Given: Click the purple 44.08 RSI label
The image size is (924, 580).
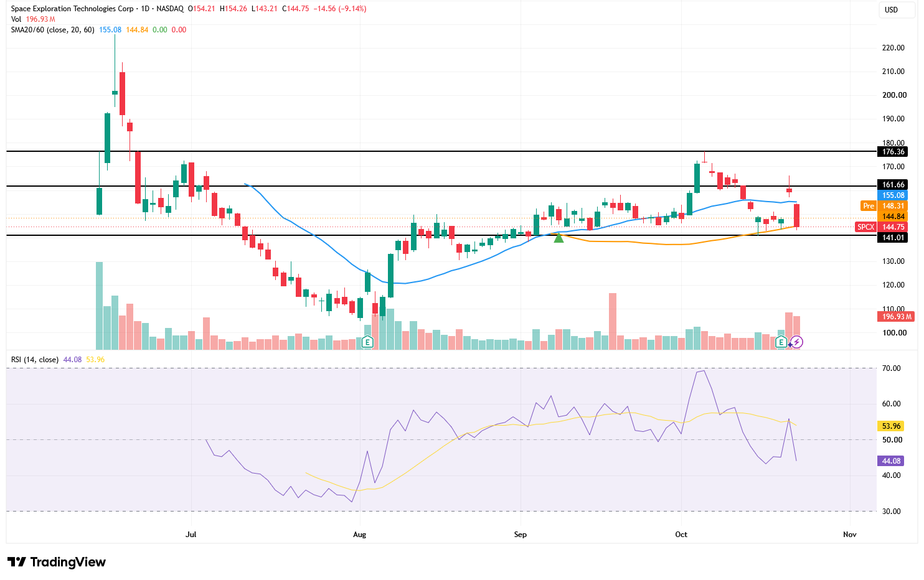Looking at the screenshot, I should 891,461.
